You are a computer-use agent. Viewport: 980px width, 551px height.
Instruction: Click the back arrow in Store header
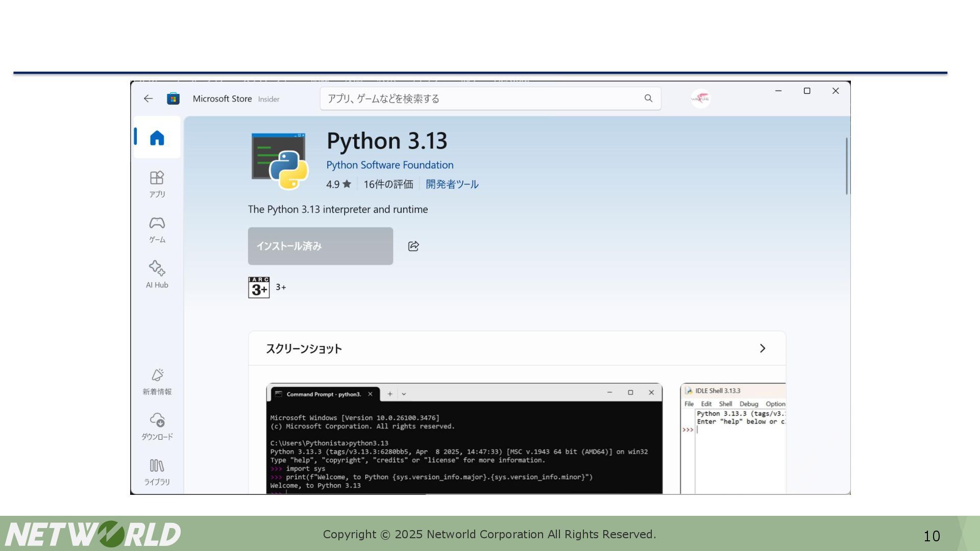[x=148, y=98]
